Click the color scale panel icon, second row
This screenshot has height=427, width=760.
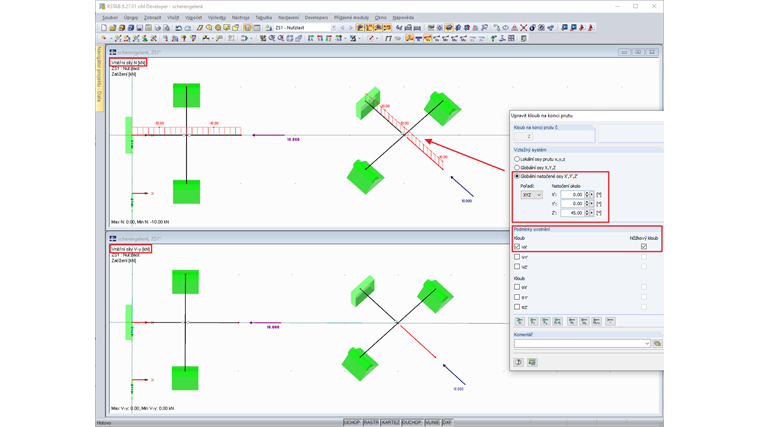(523, 38)
